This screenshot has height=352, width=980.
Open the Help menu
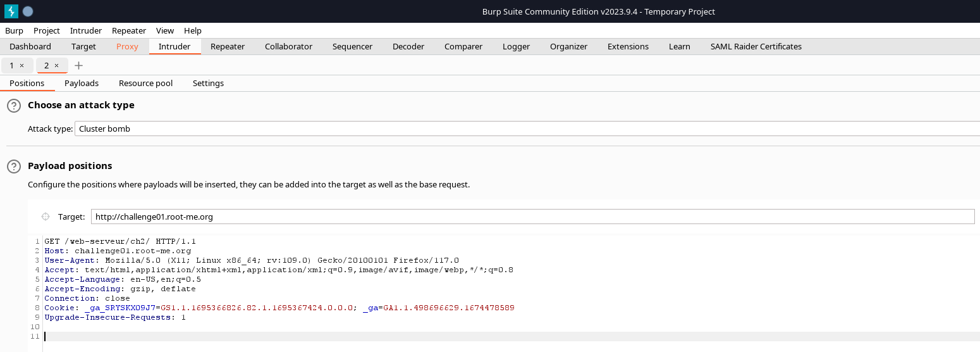(x=193, y=30)
